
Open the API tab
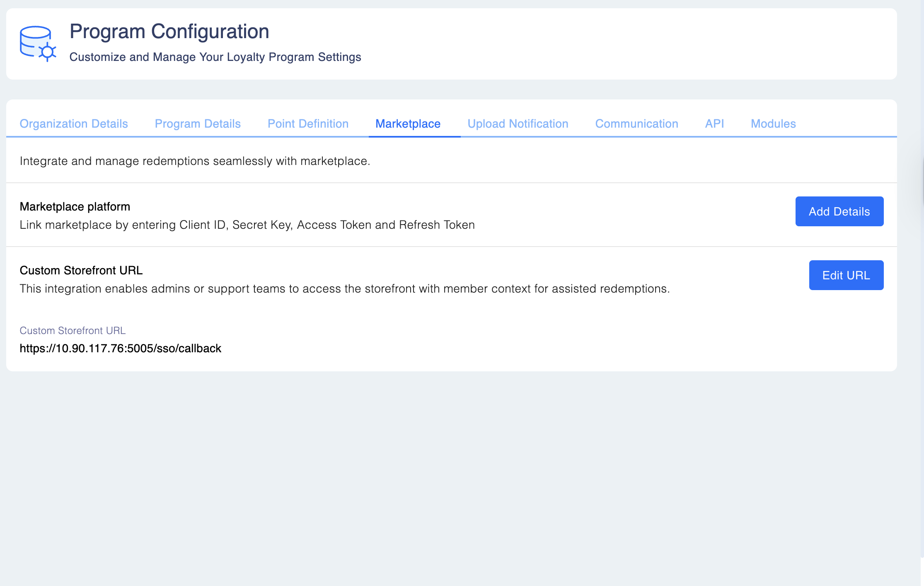tap(714, 123)
